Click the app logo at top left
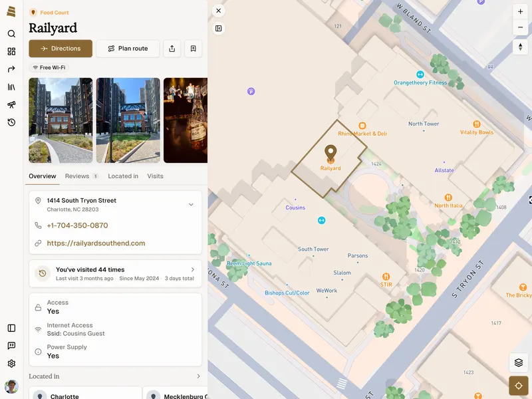Viewport: 532px width, 399px height. [x=11, y=11]
